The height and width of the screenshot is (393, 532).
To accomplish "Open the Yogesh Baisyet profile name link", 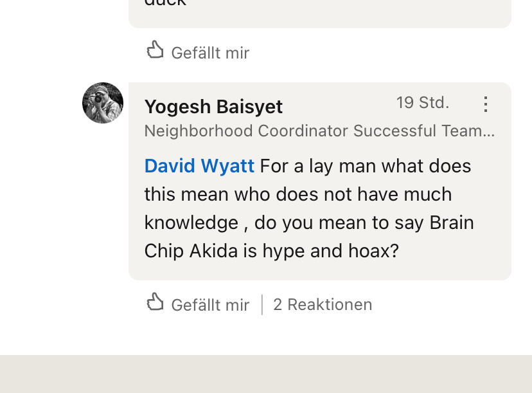I will pyautogui.click(x=213, y=106).
